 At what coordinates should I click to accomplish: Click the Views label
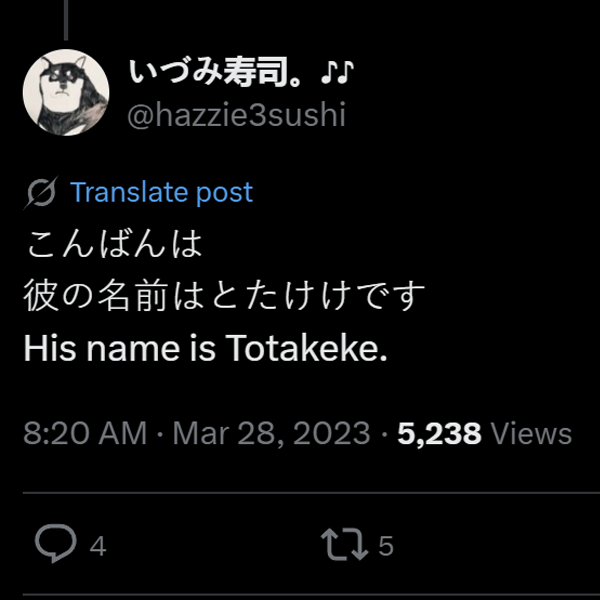point(532,434)
